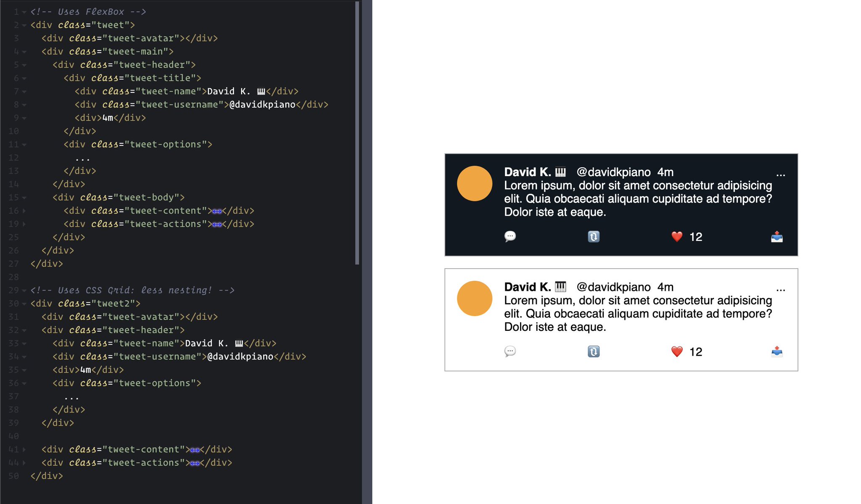861x504 pixels.
Task: Click the reply speech bubble in dark tweet
Action: pos(510,236)
